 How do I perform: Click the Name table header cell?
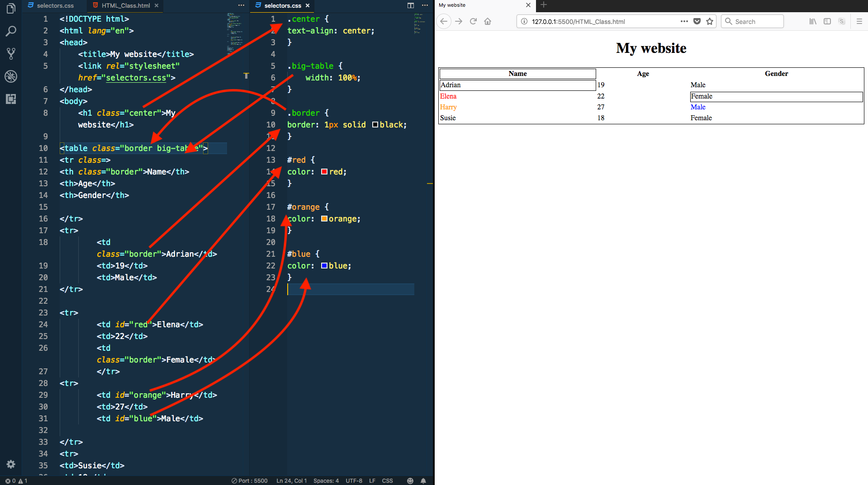point(517,74)
